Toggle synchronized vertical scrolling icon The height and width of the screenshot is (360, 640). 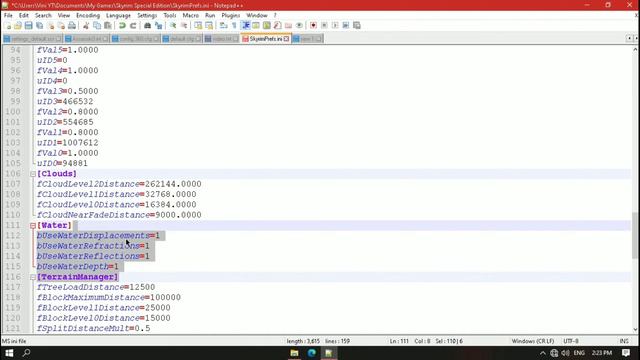tap(199, 25)
